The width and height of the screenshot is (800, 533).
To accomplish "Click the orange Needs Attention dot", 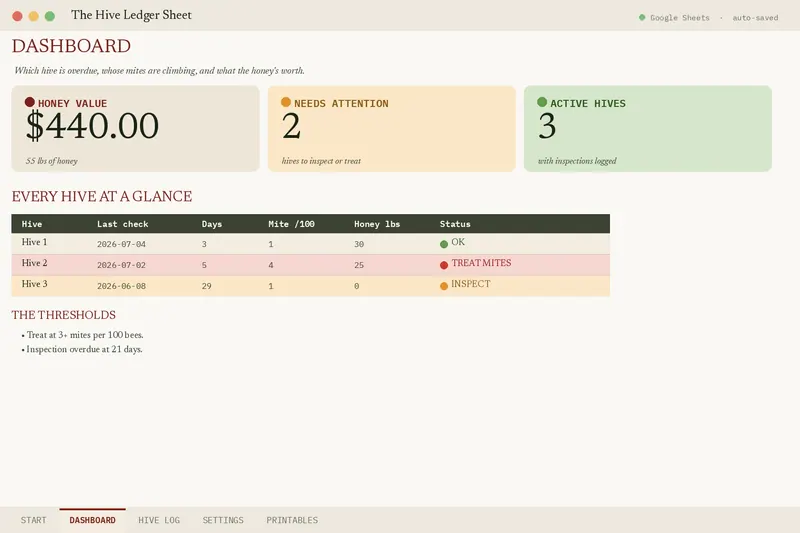I will 286,102.
